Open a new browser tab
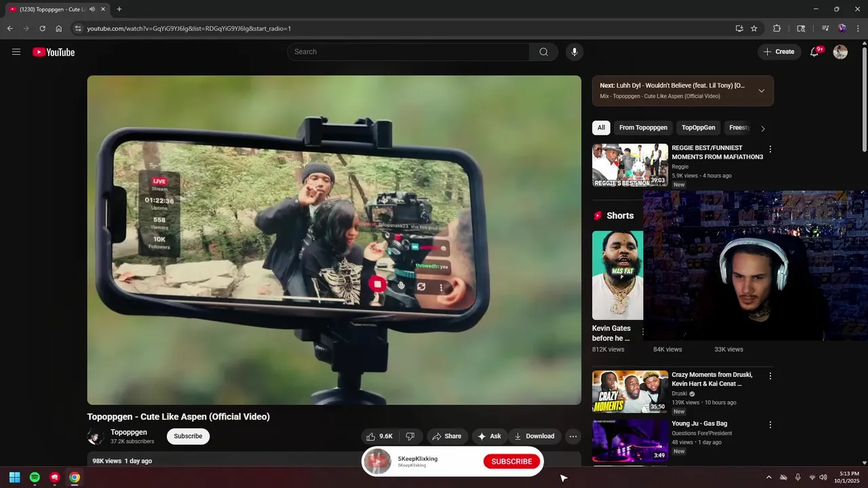 pyautogui.click(x=119, y=9)
